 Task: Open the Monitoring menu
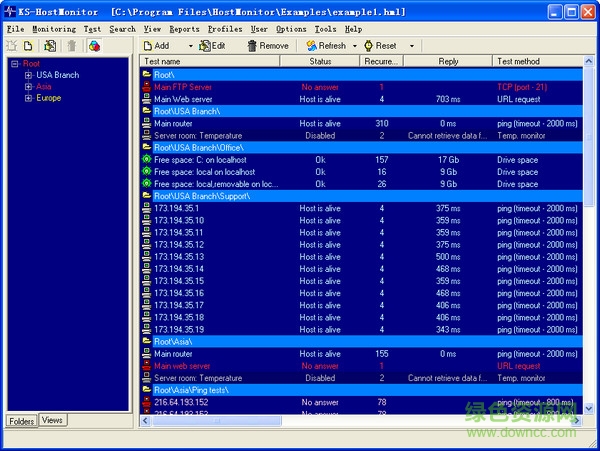tap(53, 29)
